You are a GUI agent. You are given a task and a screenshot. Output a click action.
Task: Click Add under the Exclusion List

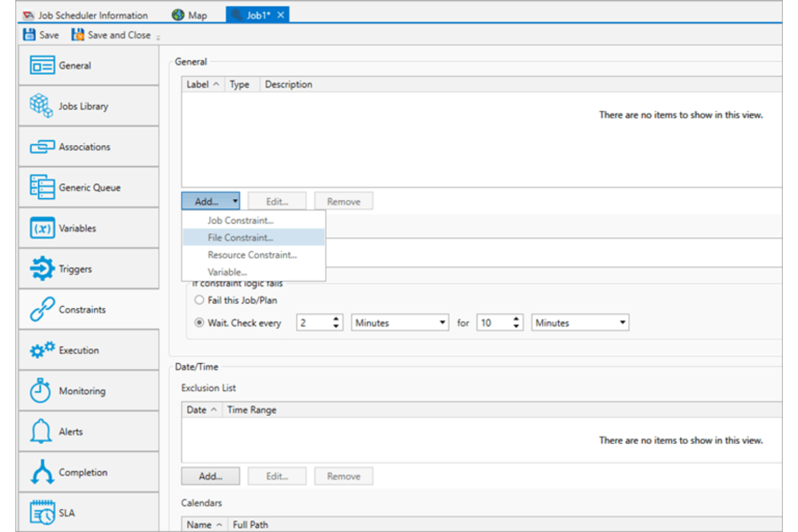pyautogui.click(x=210, y=476)
